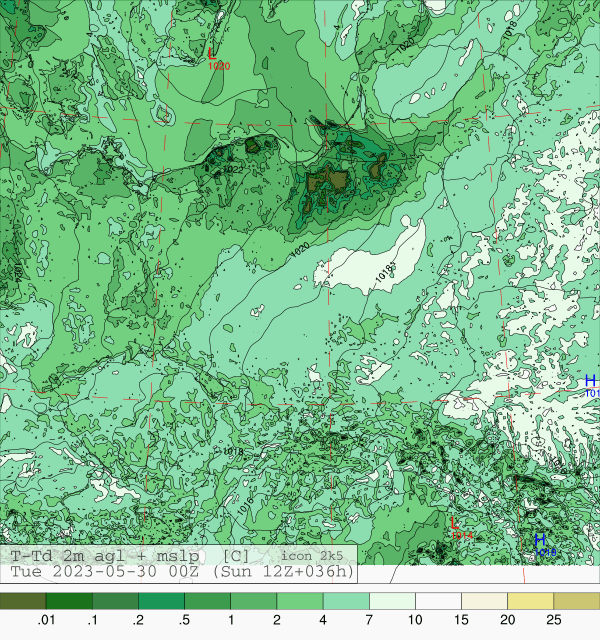Click the blue H marker labeled 1018
Viewport: 600px width, 640px height.
[x=539, y=541]
